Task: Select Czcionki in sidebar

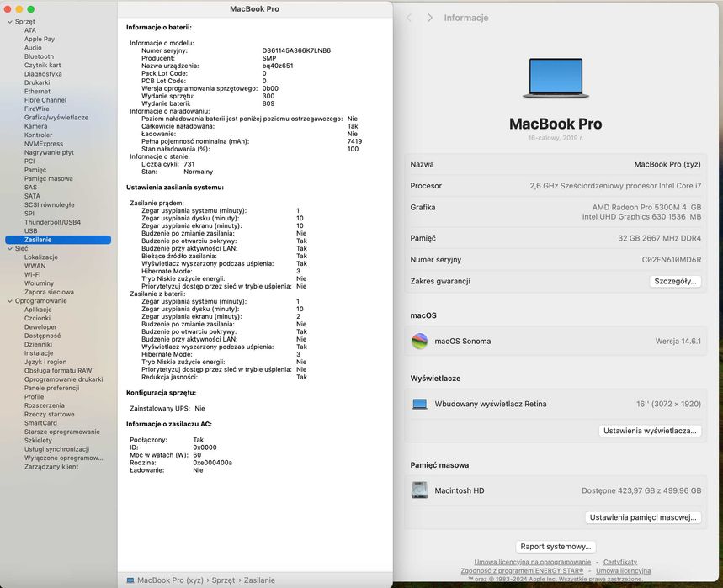Action: click(x=37, y=319)
